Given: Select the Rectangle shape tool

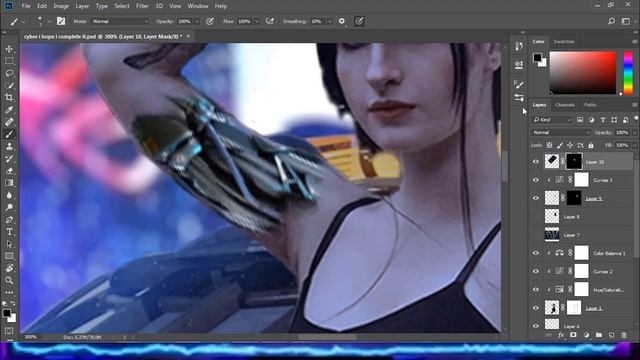Looking at the screenshot, I should pos(9,256).
